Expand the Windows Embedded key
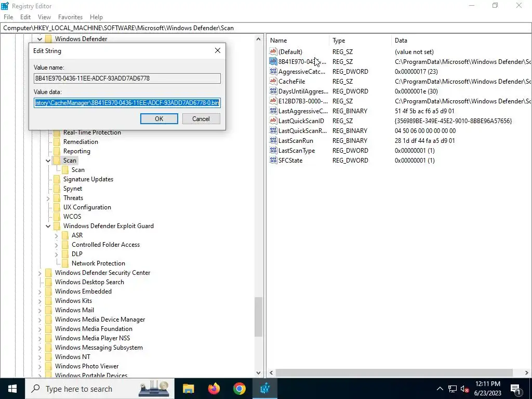532x399 pixels. 39,291
